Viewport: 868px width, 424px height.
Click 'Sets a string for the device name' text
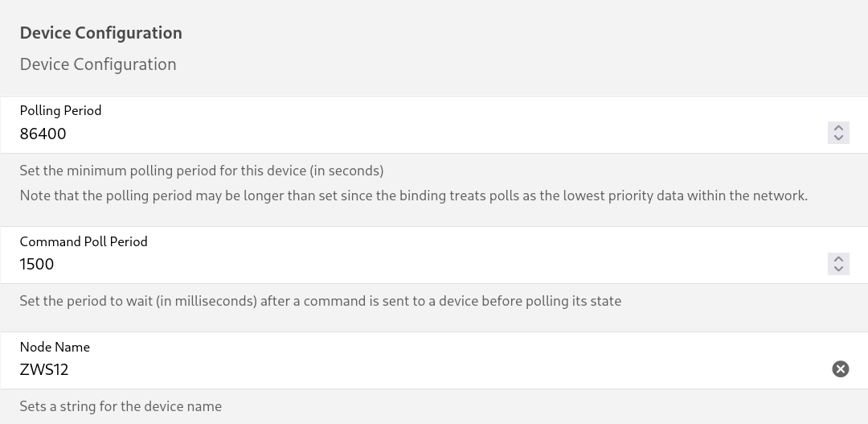pyautogui.click(x=121, y=406)
